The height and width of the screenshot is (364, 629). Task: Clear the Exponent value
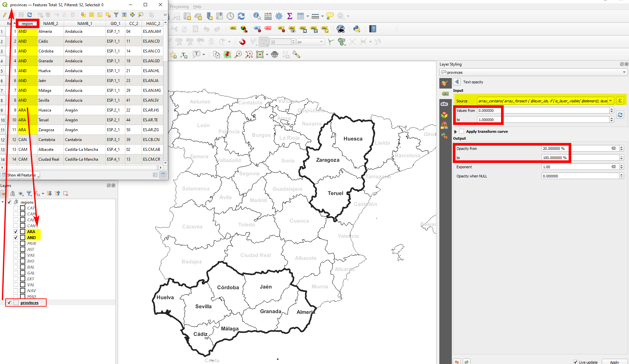[x=613, y=167]
